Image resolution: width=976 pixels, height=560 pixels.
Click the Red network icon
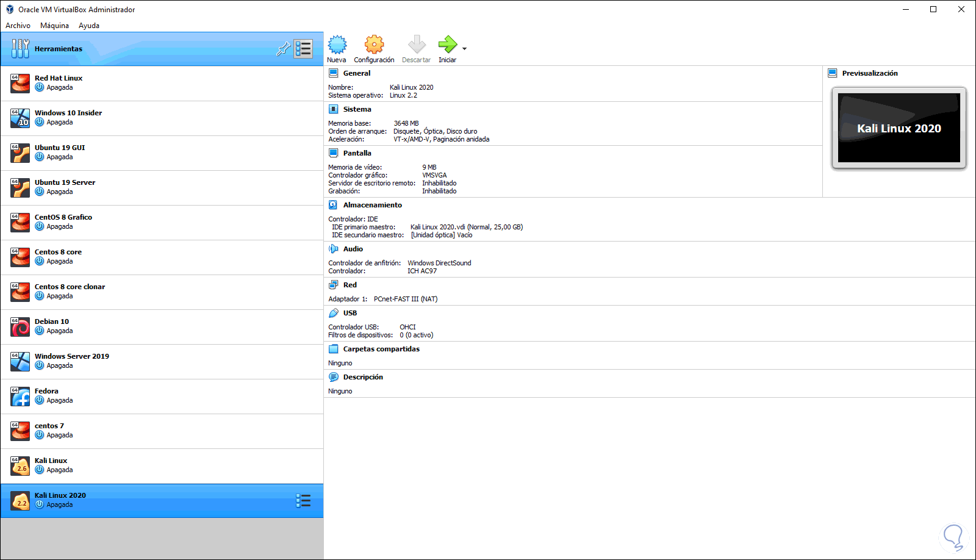point(333,285)
